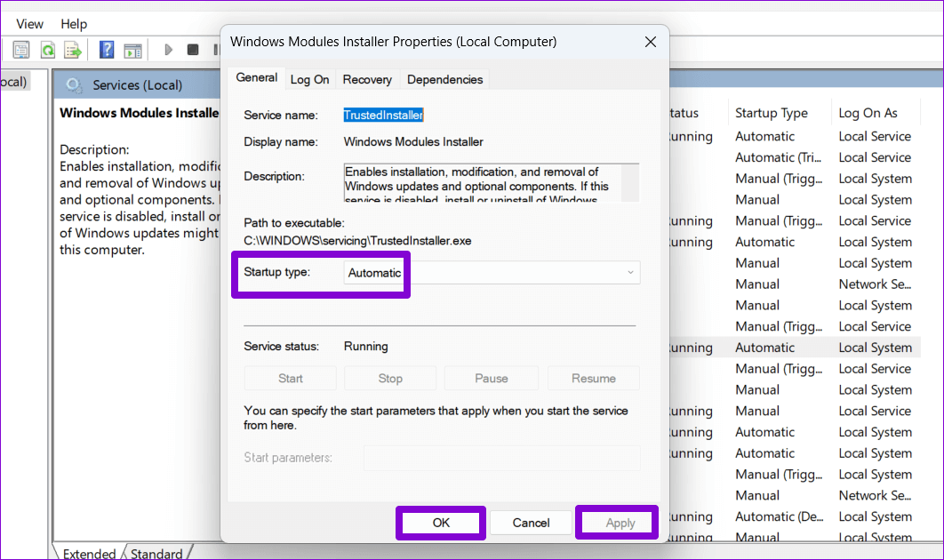Screen dimensions: 944x560
Task: Switch to the Recovery tab
Action: 367,79
